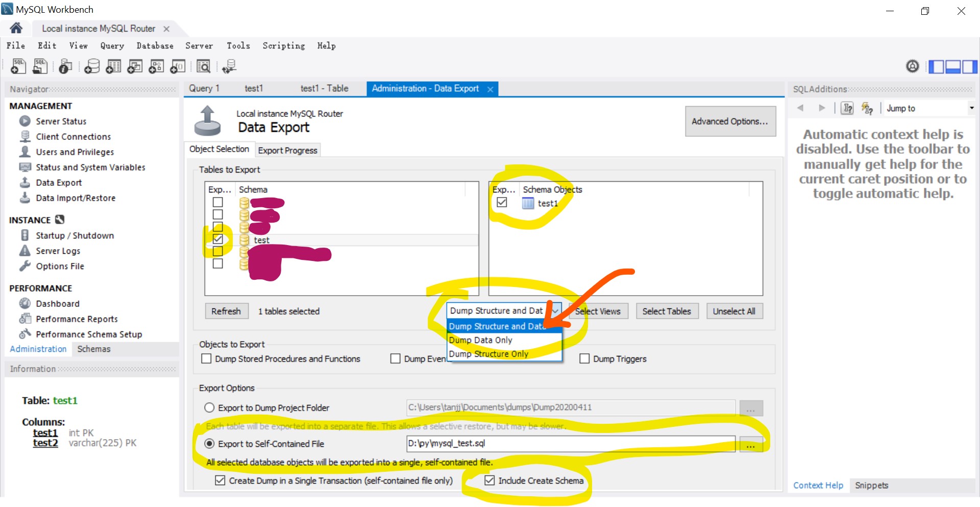This screenshot has height=507, width=980.
Task: Create a new schema toolbar icon
Action: (92, 66)
